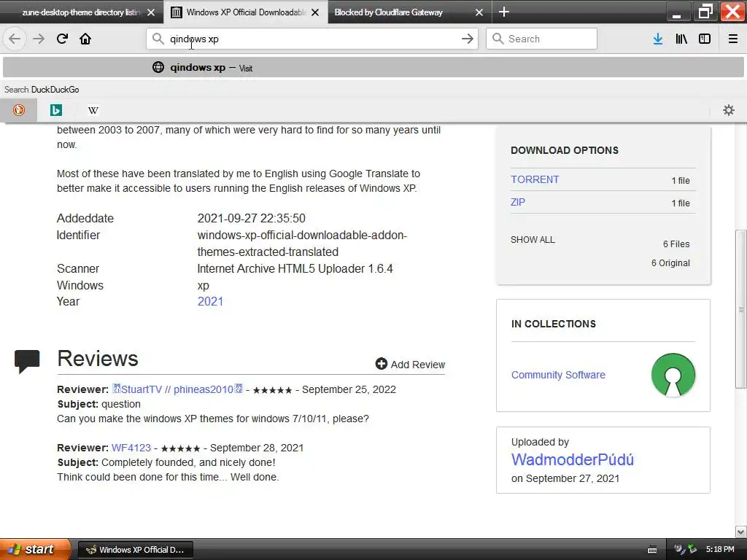
Task: Click the network connection tray icon
Action: click(692, 550)
